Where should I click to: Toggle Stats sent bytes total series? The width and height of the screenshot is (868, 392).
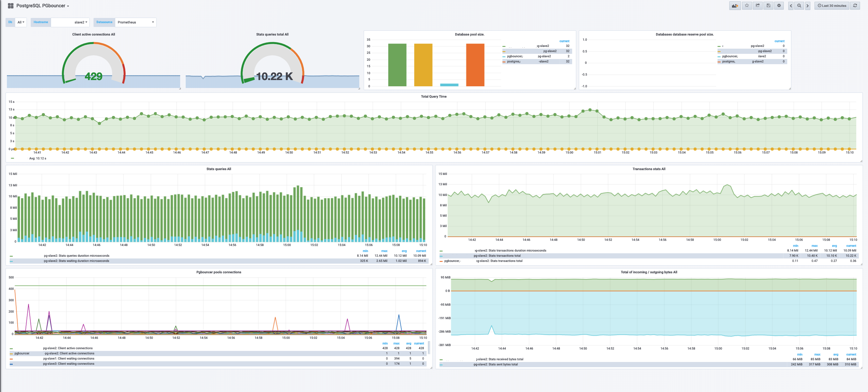coord(496,364)
